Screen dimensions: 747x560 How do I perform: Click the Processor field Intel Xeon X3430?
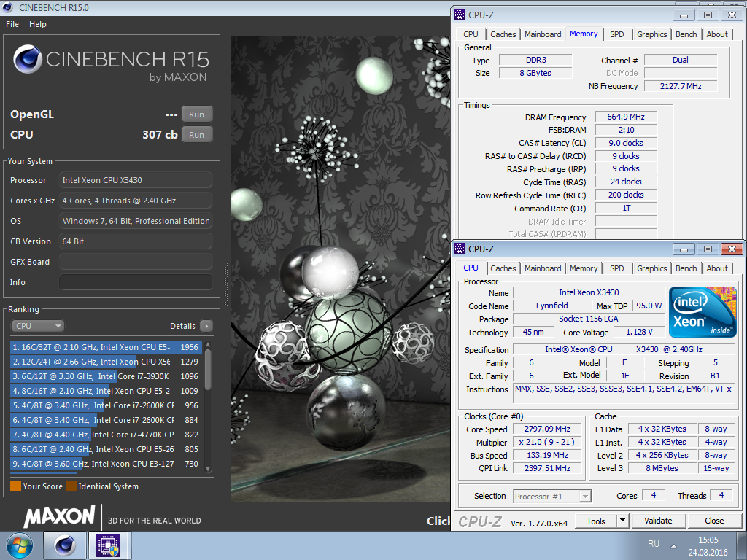tap(136, 181)
